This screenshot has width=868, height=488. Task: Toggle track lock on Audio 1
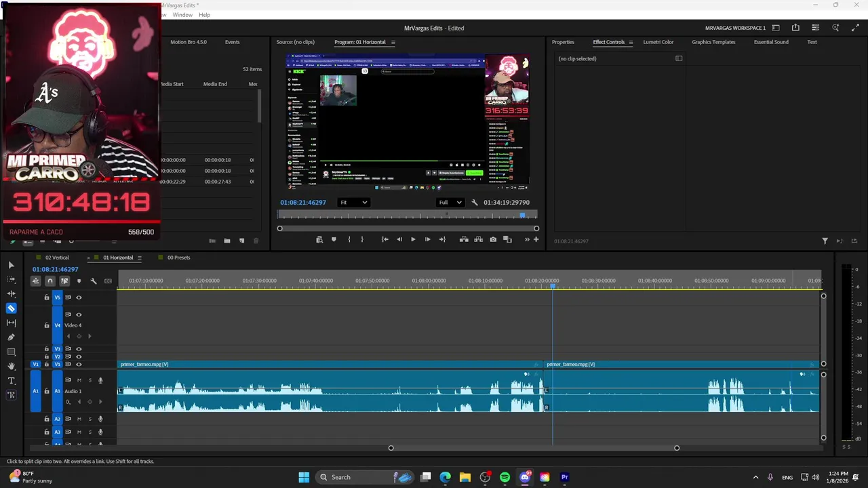click(47, 391)
